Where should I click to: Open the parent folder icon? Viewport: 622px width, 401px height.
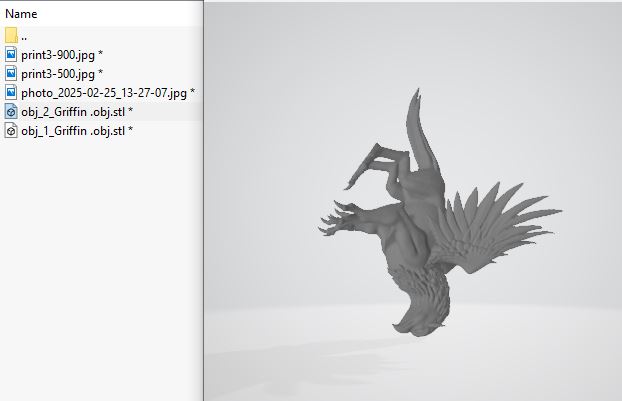point(11,35)
